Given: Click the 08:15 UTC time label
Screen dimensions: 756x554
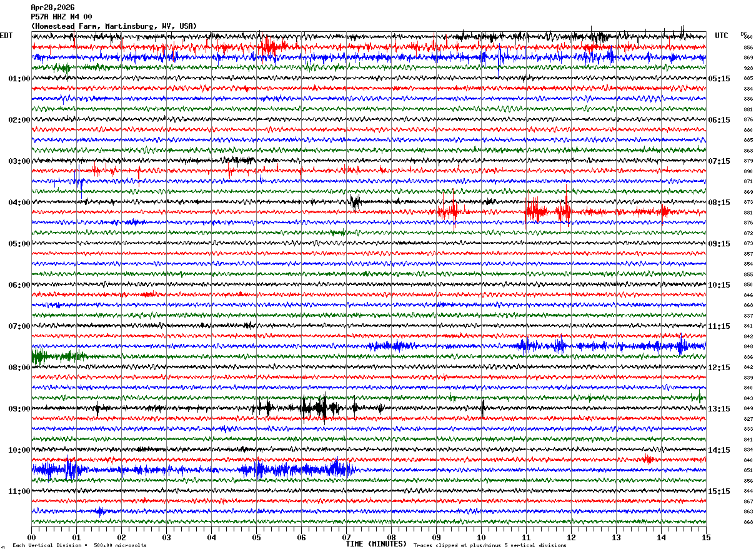Looking at the screenshot, I should 719,203.
